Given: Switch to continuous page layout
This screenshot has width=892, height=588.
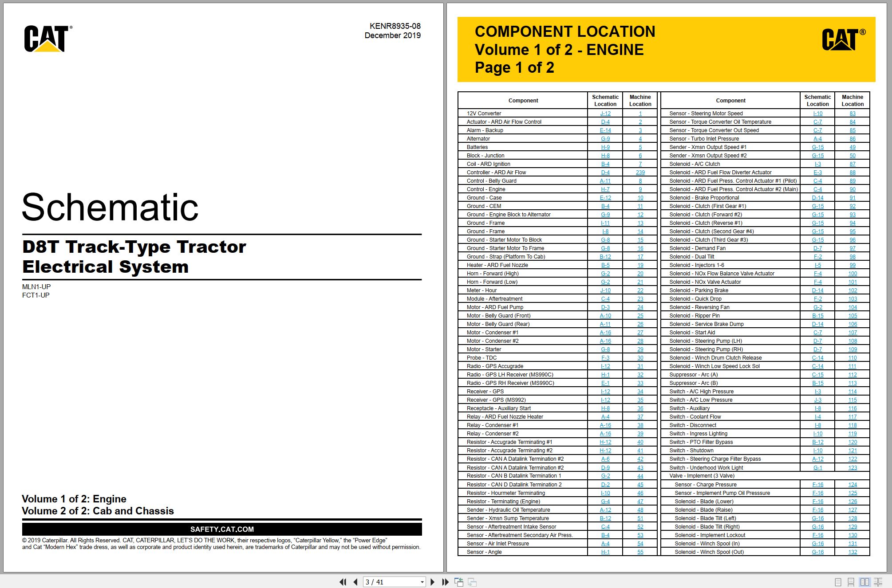Looking at the screenshot, I should coord(851,582).
